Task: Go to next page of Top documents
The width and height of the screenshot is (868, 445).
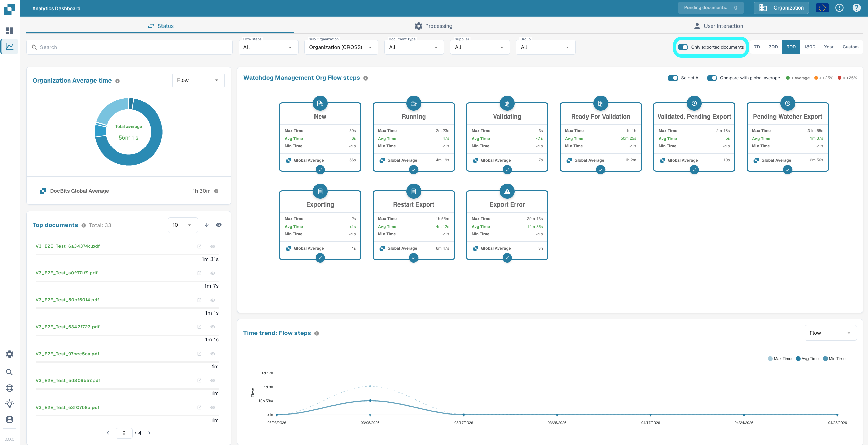Action: tap(149, 433)
